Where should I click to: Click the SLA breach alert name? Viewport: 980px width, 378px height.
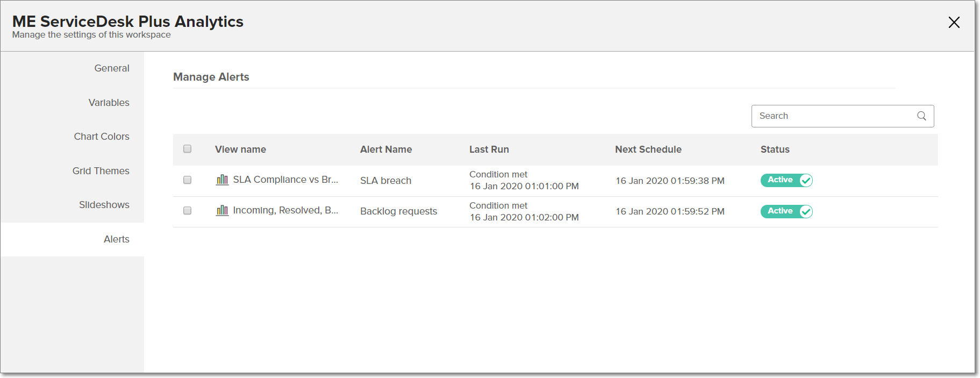(x=385, y=181)
